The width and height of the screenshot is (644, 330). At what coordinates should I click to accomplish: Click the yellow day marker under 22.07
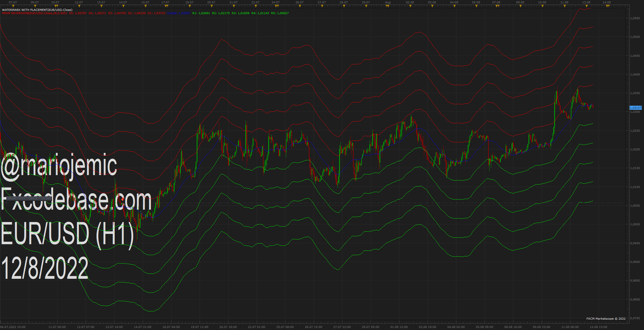(x=256, y=6)
